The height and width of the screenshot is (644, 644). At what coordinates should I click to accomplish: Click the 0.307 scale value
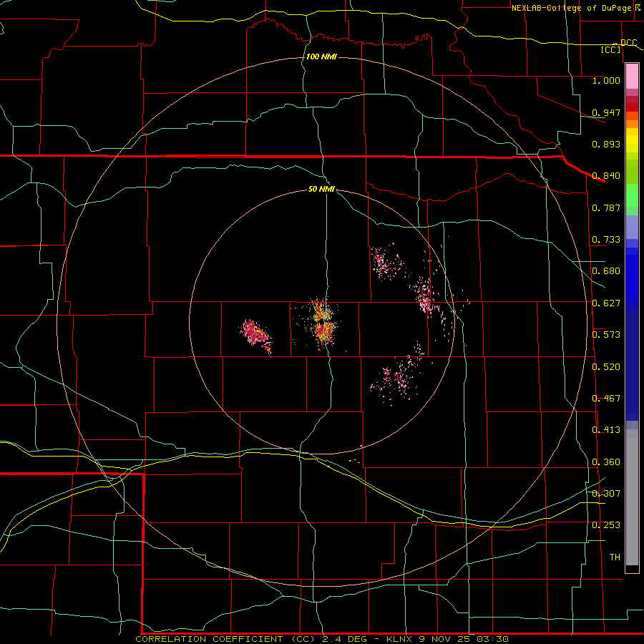tap(606, 493)
